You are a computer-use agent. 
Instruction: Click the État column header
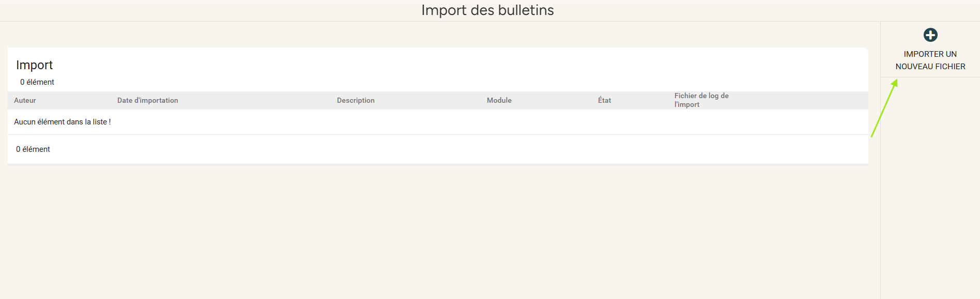coord(604,100)
